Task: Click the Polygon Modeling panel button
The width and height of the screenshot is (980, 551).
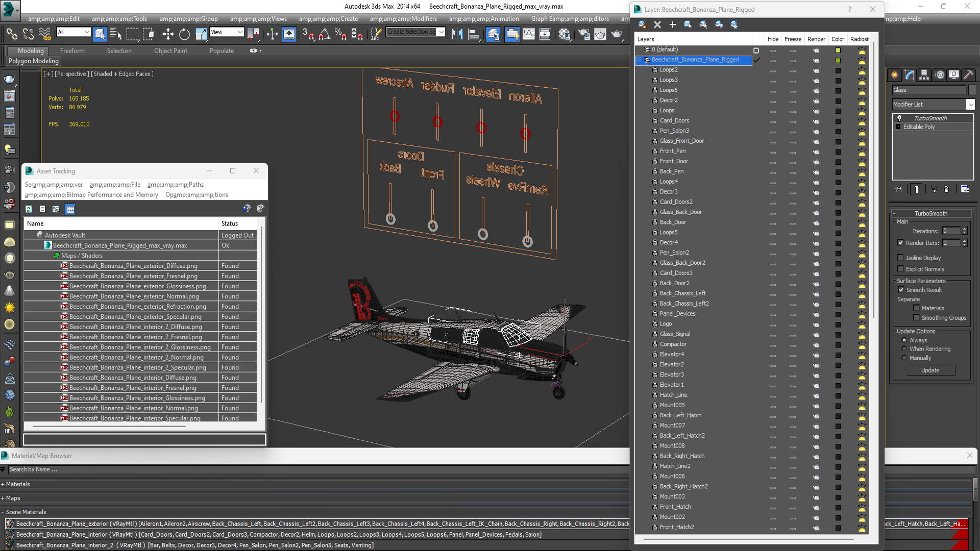Action: coord(34,61)
